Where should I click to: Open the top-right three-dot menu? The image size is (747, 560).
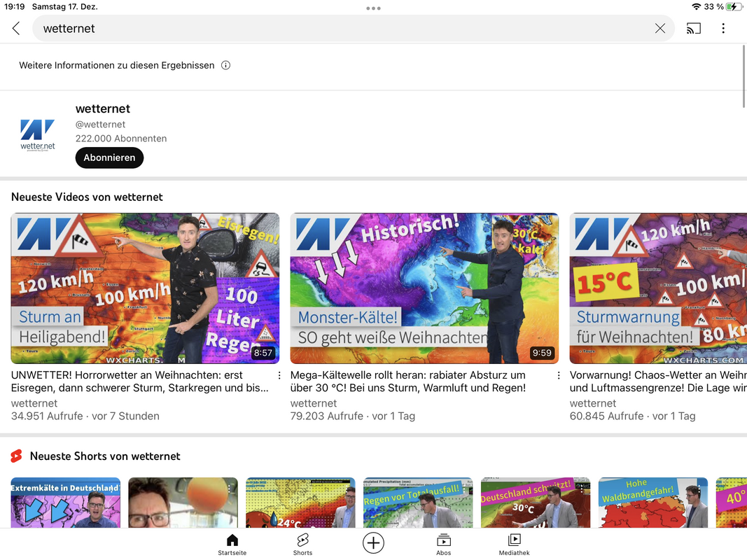point(723,29)
